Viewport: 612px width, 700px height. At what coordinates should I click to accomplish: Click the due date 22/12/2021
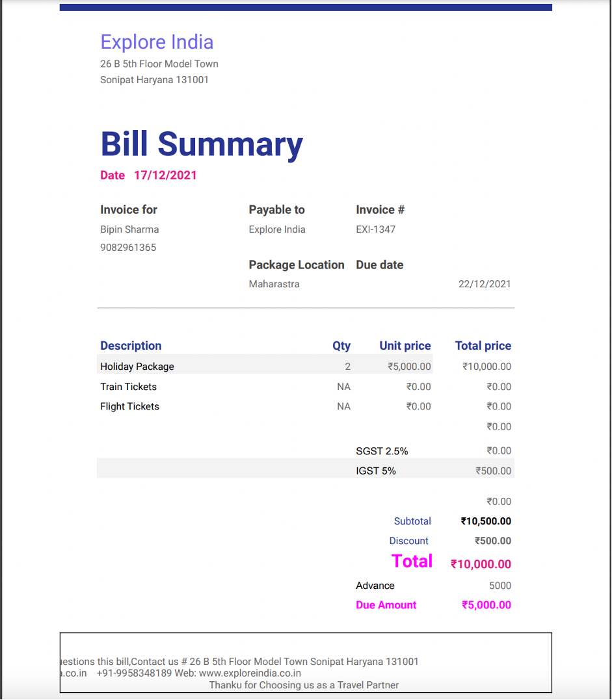pyautogui.click(x=485, y=284)
